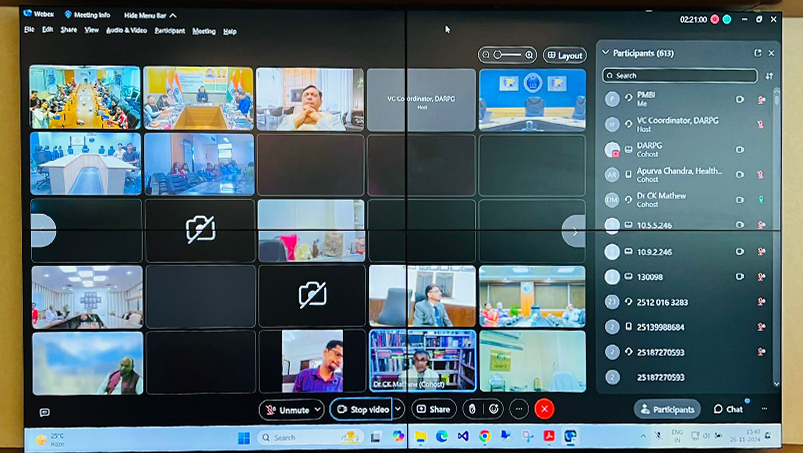Open Windows Start menu
803x453 pixels.
[244, 438]
